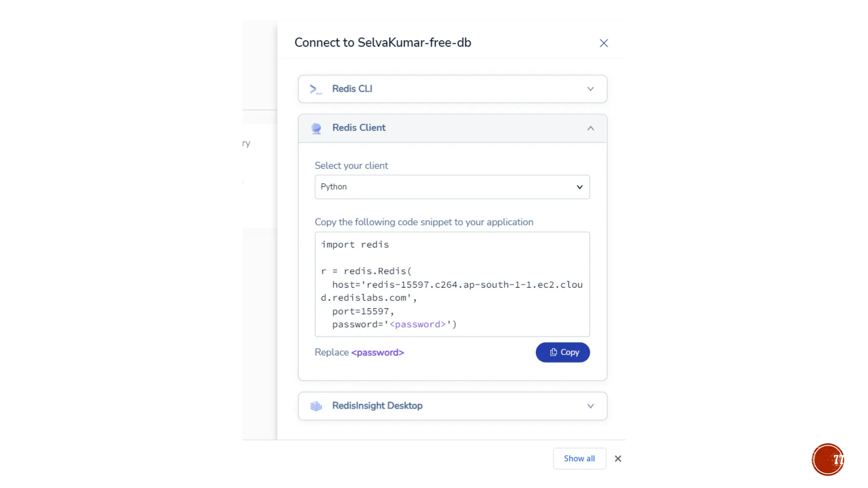Click the Redis Client header label
Screen dimensions: 868x488
click(359, 128)
